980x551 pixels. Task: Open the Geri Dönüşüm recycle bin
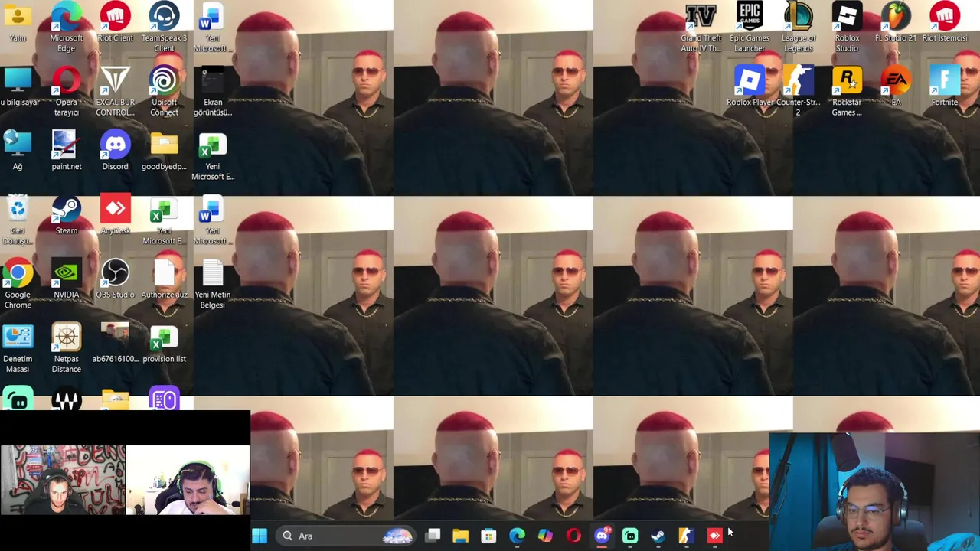pyautogui.click(x=18, y=220)
